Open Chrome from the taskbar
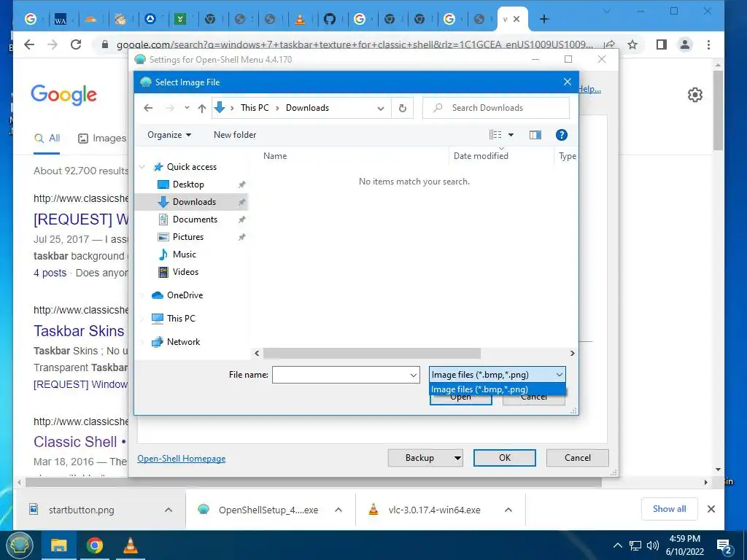 point(94,545)
